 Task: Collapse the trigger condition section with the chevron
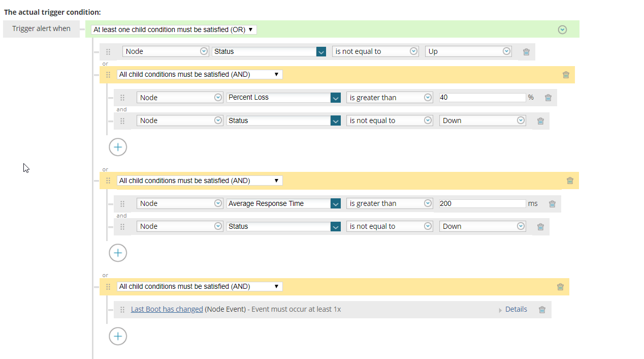point(562,29)
